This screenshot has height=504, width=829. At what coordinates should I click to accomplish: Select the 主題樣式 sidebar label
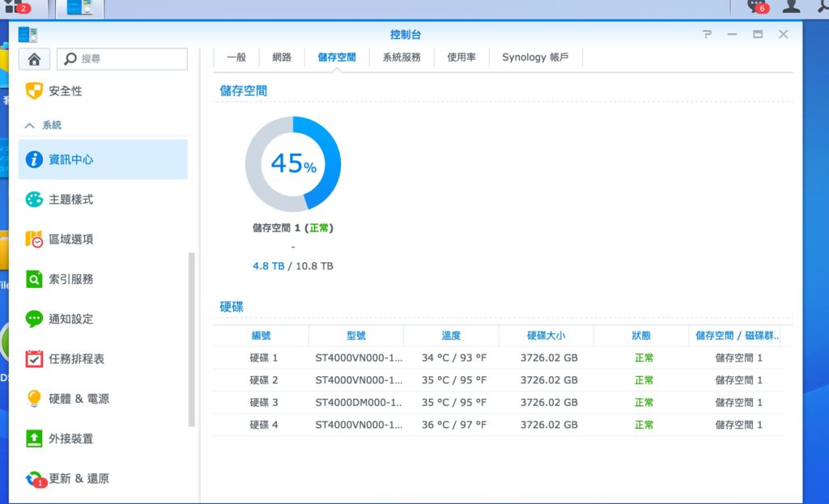coord(71,199)
